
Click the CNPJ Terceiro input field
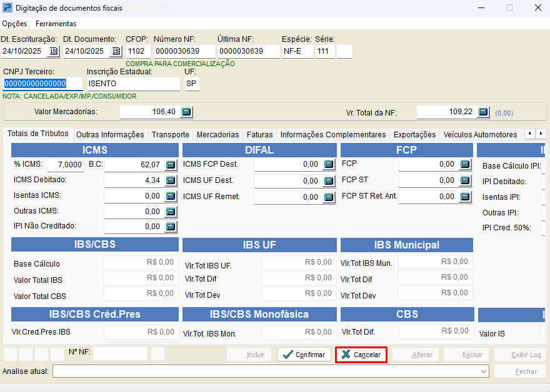click(x=42, y=84)
